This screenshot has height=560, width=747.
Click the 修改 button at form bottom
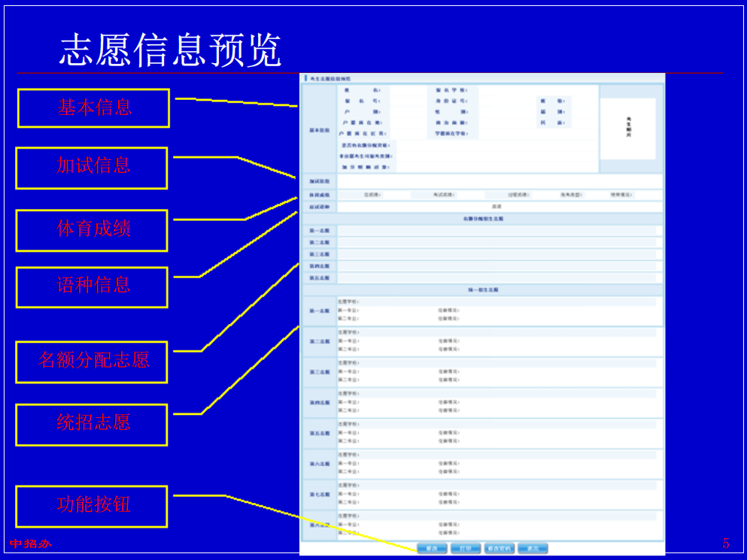[x=432, y=548]
